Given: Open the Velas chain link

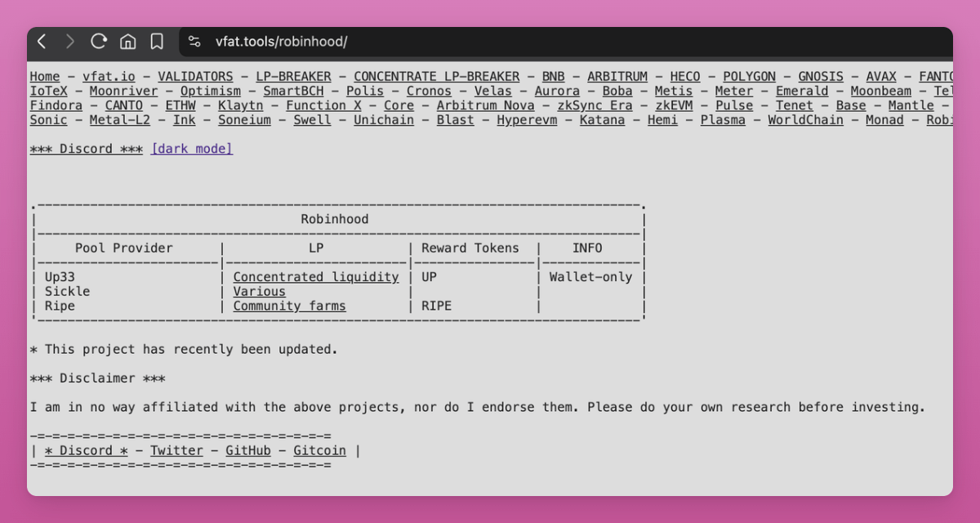Looking at the screenshot, I should tap(493, 92).
